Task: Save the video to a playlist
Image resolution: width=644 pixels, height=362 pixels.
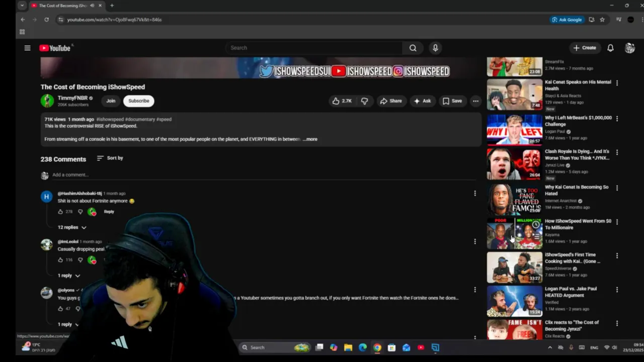Action: [x=452, y=101]
